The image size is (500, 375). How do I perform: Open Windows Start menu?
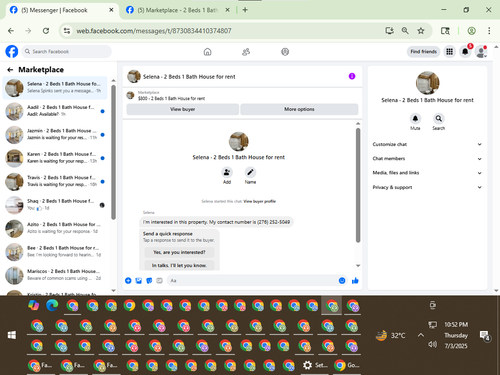(12, 335)
